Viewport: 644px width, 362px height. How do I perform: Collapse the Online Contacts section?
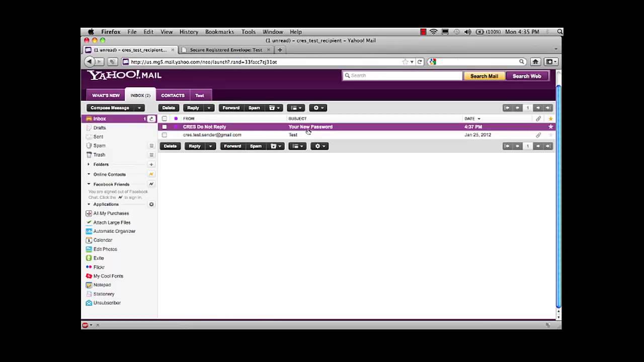click(x=89, y=174)
